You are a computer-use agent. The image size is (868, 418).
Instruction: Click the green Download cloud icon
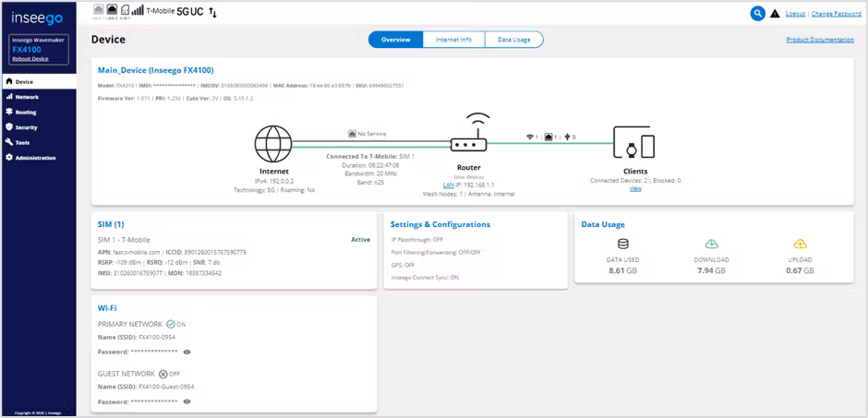click(x=711, y=245)
